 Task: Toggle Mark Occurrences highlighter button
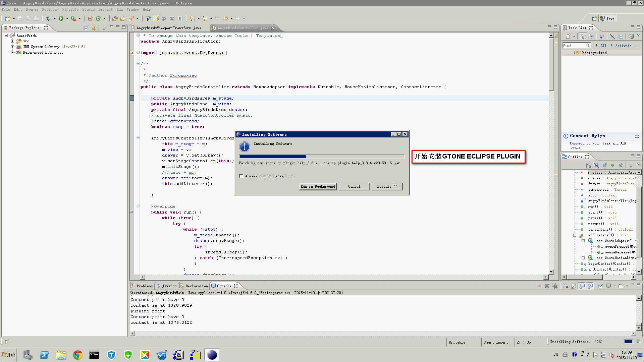pyautogui.click(x=156, y=18)
